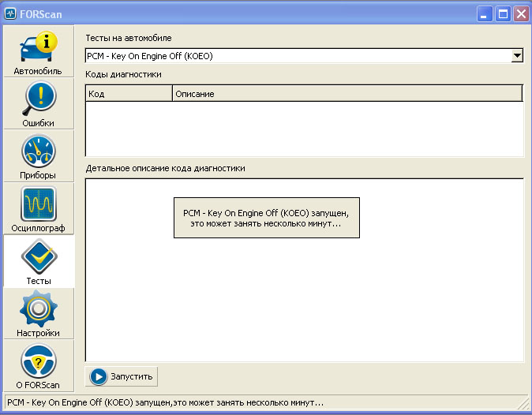The width and height of the screenshot is (532, 415).
Task: Switch to the Приборы gauges section
Action: [x=39, y=155]
